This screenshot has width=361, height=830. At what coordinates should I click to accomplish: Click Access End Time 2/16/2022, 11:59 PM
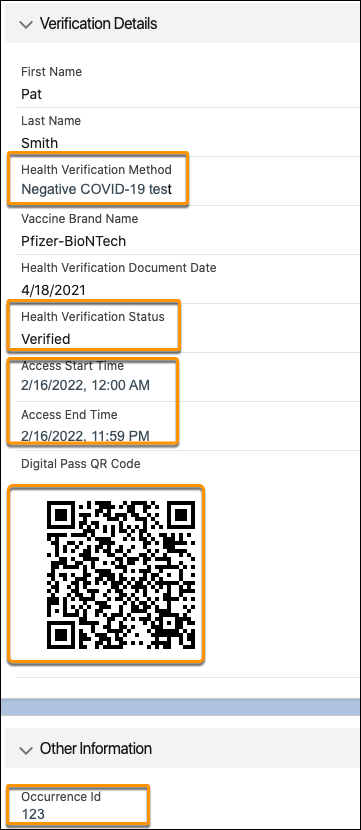coord(85,436)
